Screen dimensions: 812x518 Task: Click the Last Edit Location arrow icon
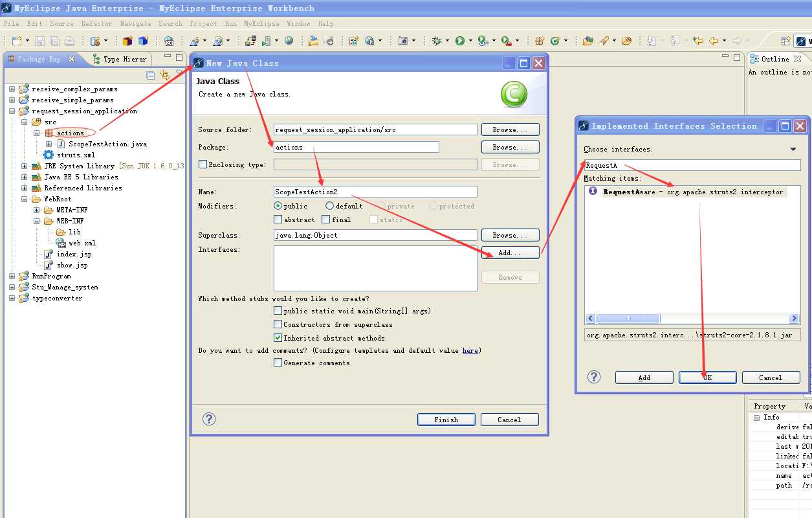coord(697,41)
